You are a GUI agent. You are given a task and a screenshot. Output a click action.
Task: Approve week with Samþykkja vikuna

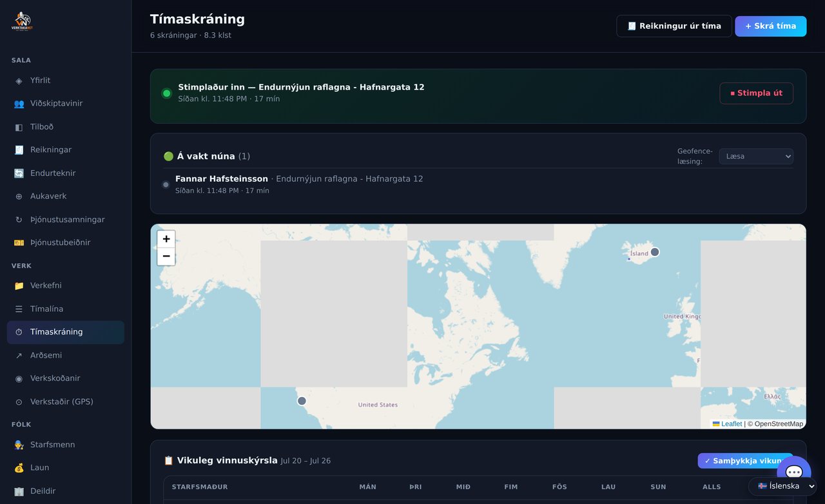[745, 461]
